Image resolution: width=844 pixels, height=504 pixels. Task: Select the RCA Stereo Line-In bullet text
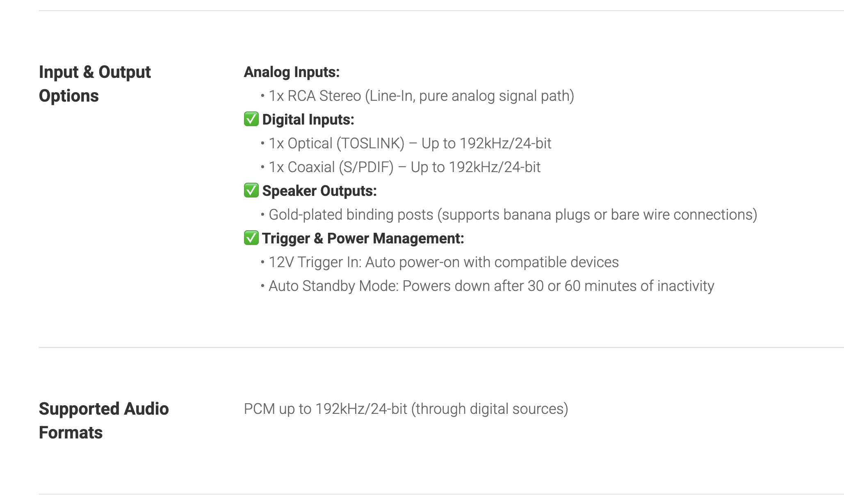tap(421, 96)
